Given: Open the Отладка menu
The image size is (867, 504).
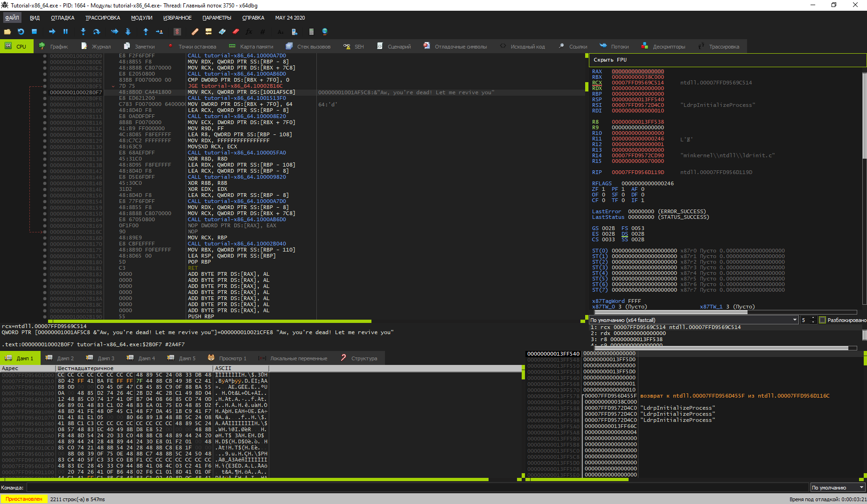Looking at the screenshot, I should [x=62, y=17].
